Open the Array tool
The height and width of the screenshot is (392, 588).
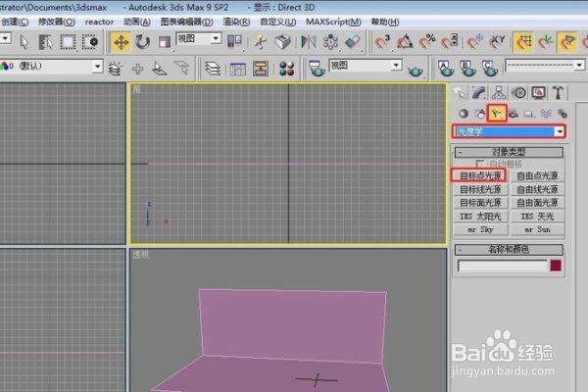coord(331,42)
